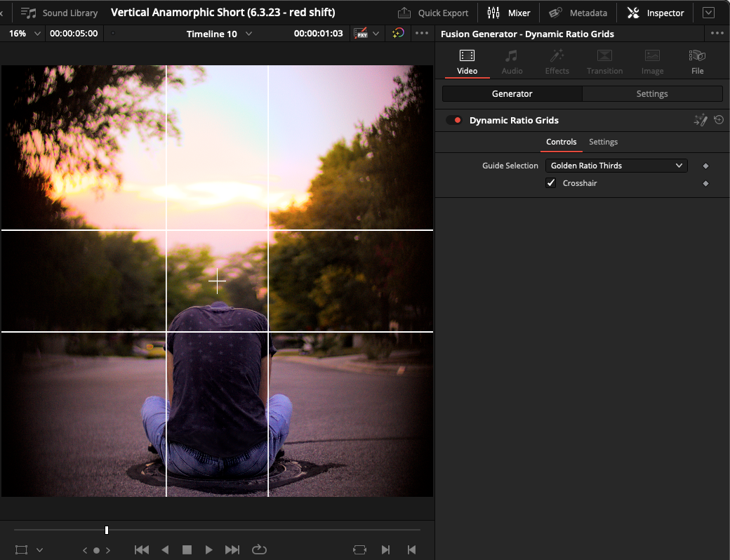The height and width of the screenshot is (560, 730).
Task: Switch to the Image inspector tab
Action: coord(652,62)
